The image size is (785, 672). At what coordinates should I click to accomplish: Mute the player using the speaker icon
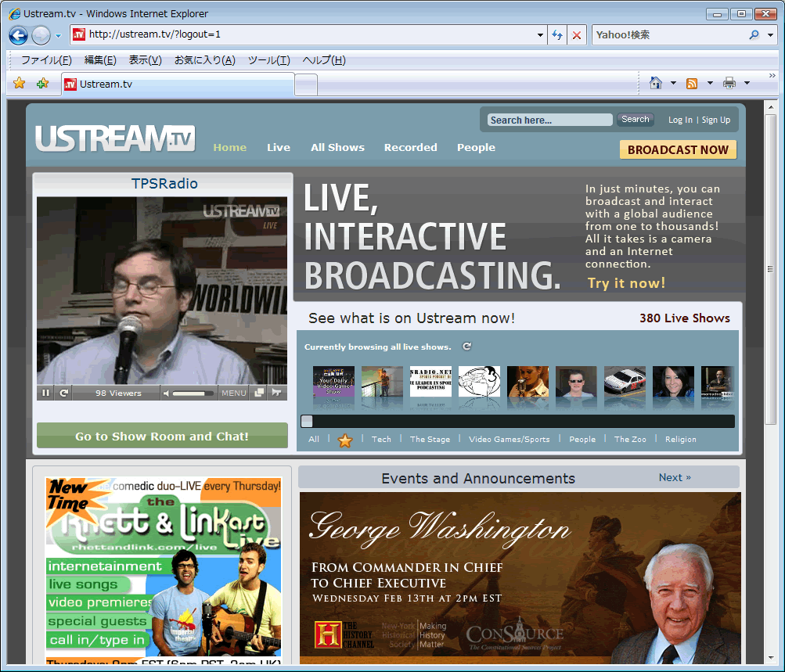pyautogui.click(x=166, y=393)
